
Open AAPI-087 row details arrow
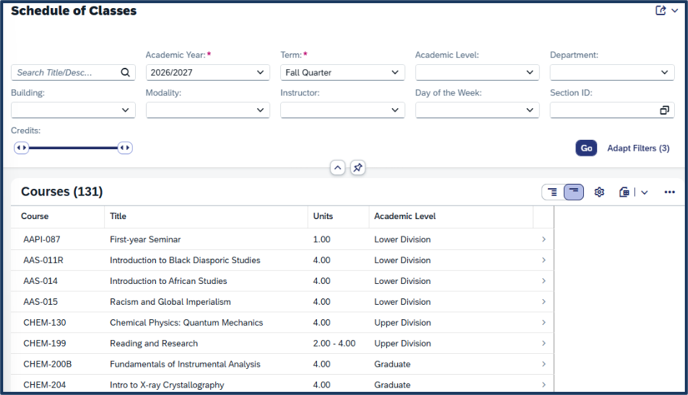543,239
